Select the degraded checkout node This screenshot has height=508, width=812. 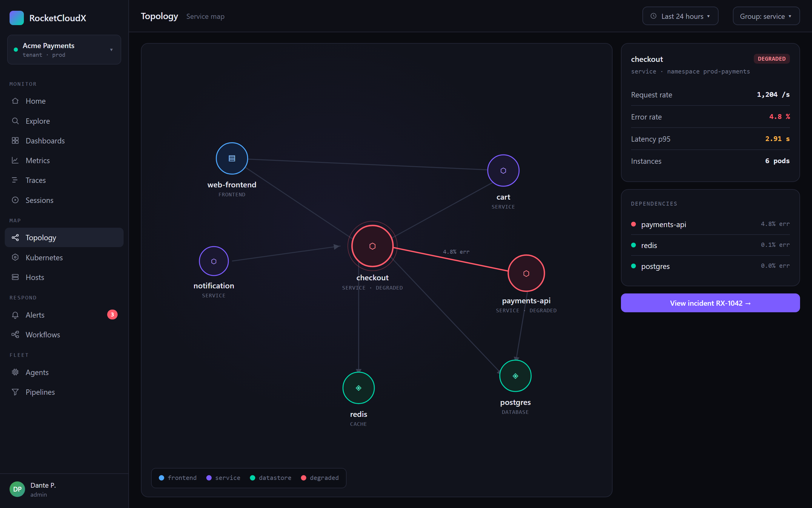click(x=373, y=246)
